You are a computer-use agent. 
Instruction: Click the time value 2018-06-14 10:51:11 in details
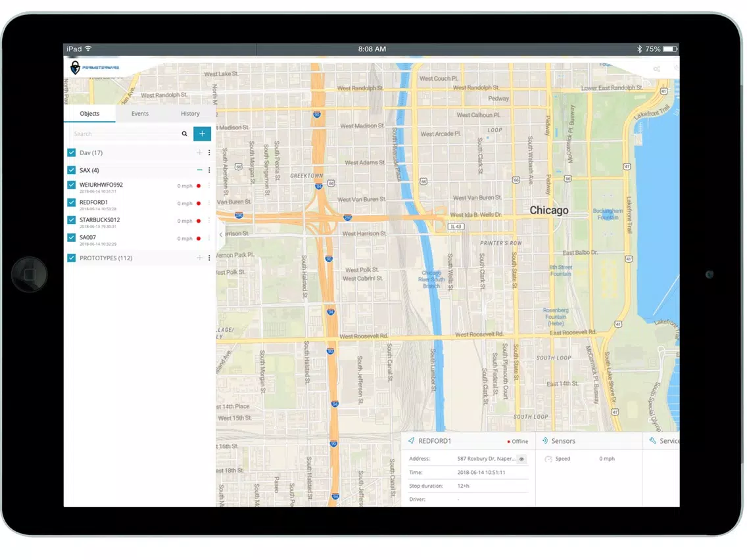(481, 473)
